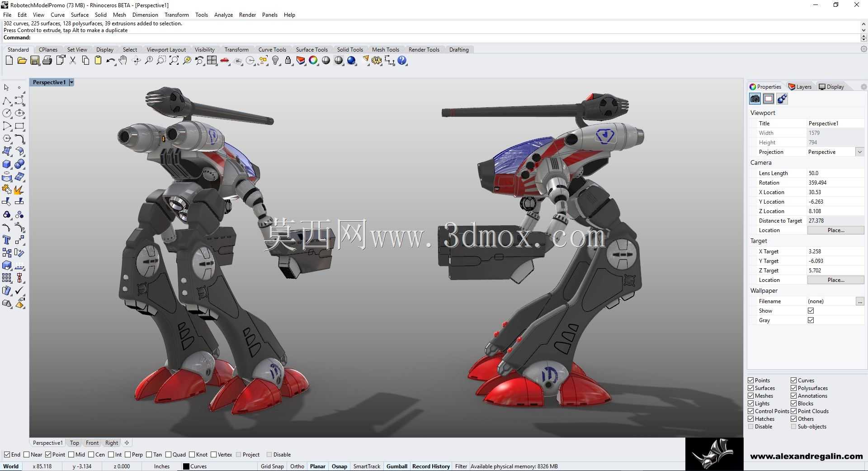This screenshot has height=471, width=868.
Task: Enable the Perp osnap checkbox
Action: pyautogui.click(x=127, y=454)
